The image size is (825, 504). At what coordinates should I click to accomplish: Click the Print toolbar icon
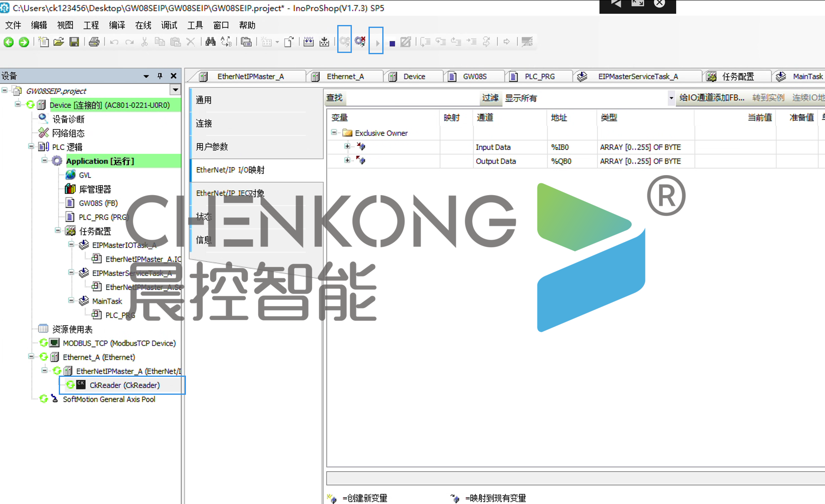[94, 42]
